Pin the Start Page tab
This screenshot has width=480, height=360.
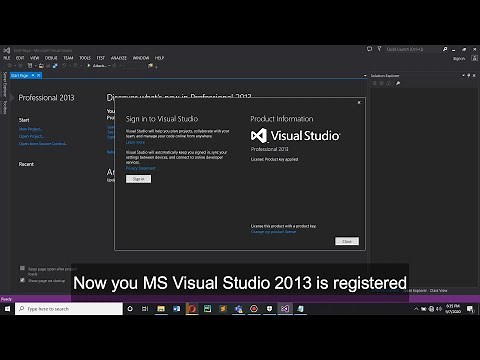33,76
